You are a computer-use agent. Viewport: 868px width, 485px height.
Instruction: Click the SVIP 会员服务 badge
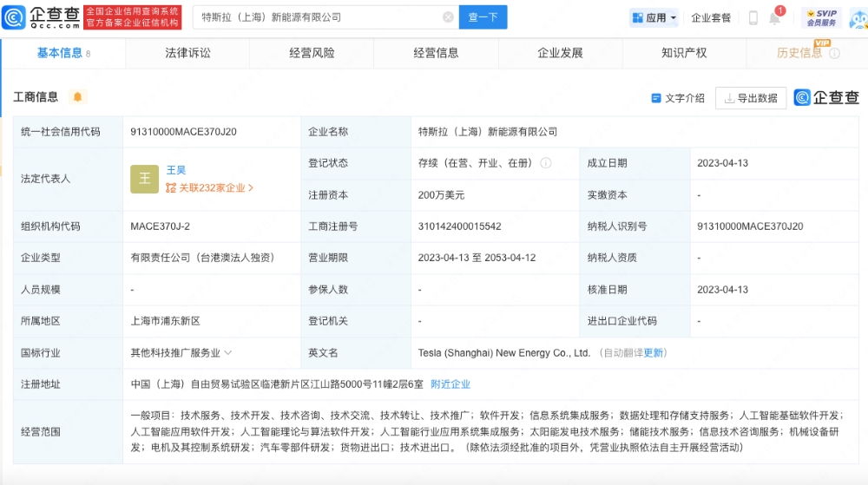(821, 17)
